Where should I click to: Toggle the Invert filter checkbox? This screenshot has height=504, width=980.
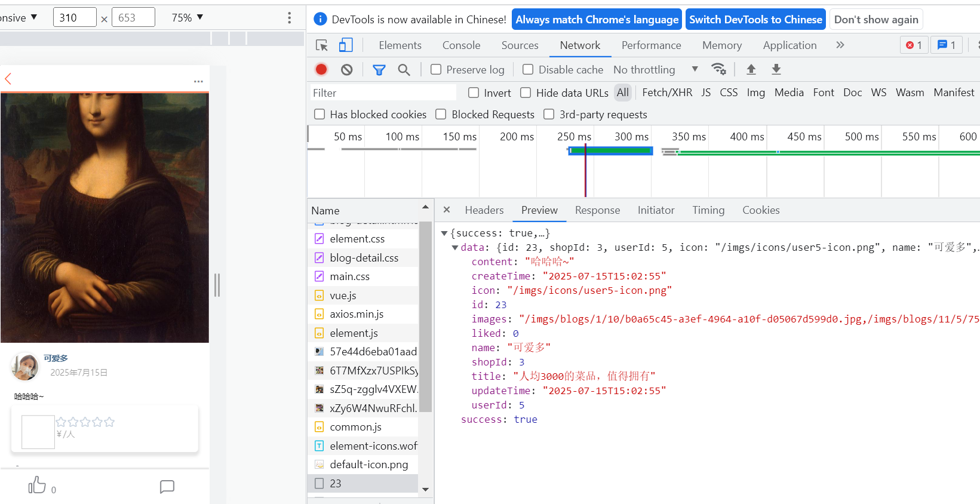(474, 93)
